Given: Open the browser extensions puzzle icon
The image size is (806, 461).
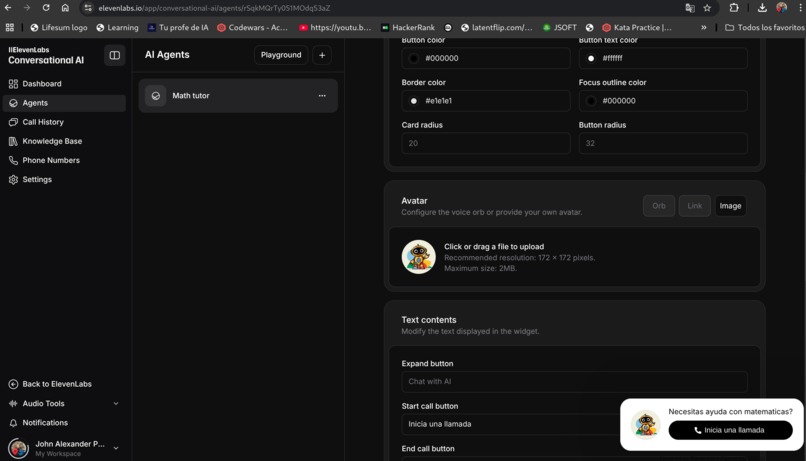Looking at the screenshot, I should tap(734, 8).
